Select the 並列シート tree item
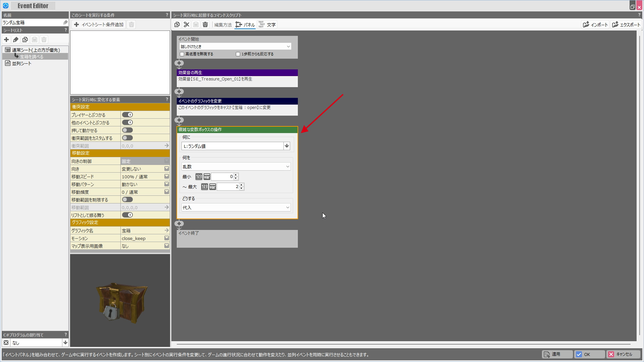The image size is (644, 362). click(x=21, y=63)
